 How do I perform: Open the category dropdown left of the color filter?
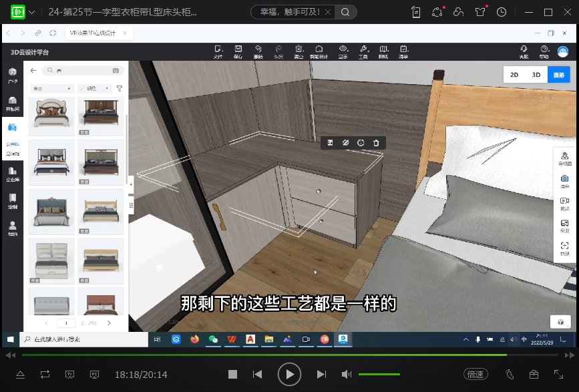[x=52, y=88]
